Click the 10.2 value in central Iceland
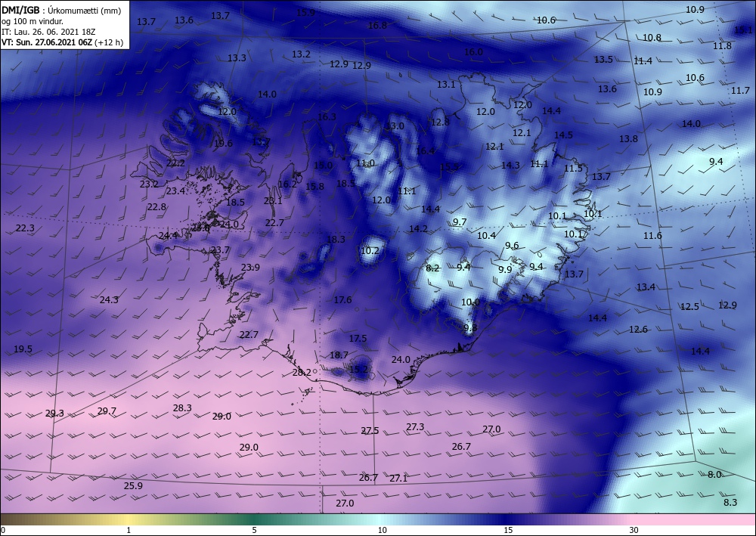The width and height of the screenshot is (756, 536). pyautogui.click(x=370, y=251)
